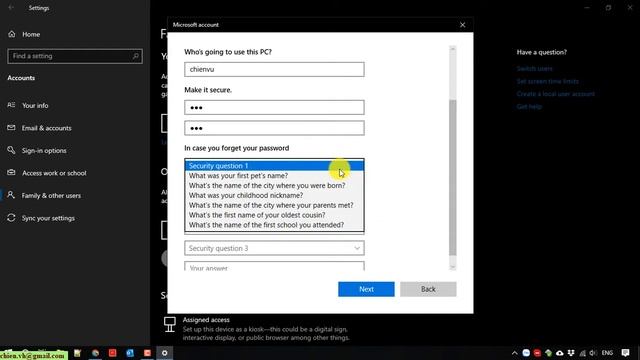
Task: Click the first password field
Action: (x=274, y=107)
